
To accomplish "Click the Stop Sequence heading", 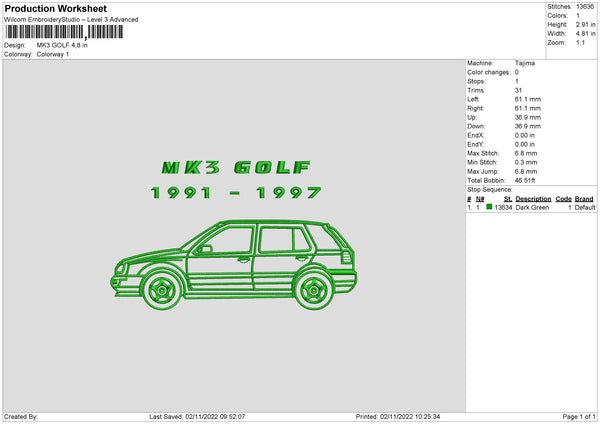I will coord(489,189).
